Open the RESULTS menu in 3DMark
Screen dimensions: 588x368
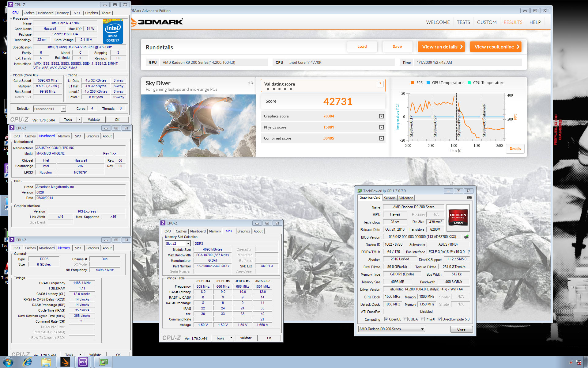pyautogui.click(x=513, y=22)
